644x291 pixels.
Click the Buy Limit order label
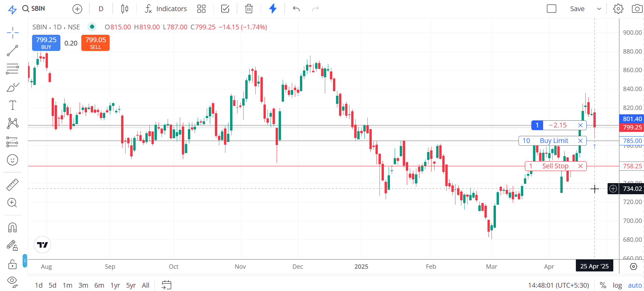[554, 141]
